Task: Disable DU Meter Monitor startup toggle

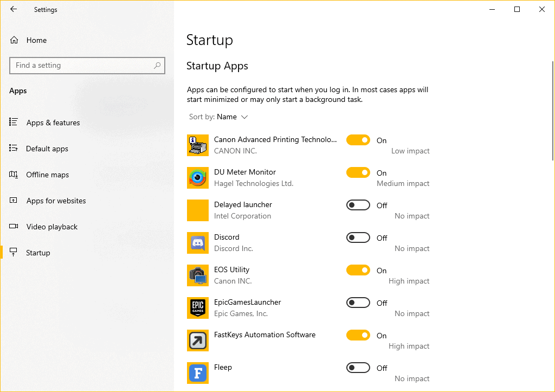Action: (358, 172)
